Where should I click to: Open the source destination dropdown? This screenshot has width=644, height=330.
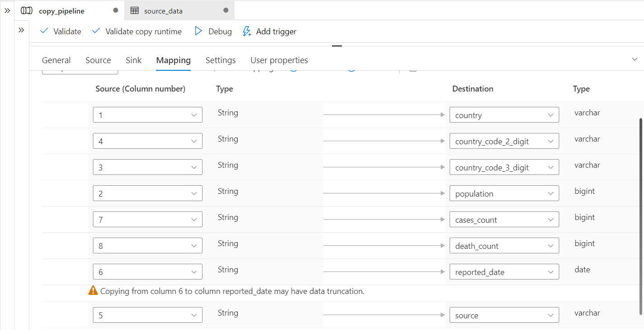coord(504,315)
